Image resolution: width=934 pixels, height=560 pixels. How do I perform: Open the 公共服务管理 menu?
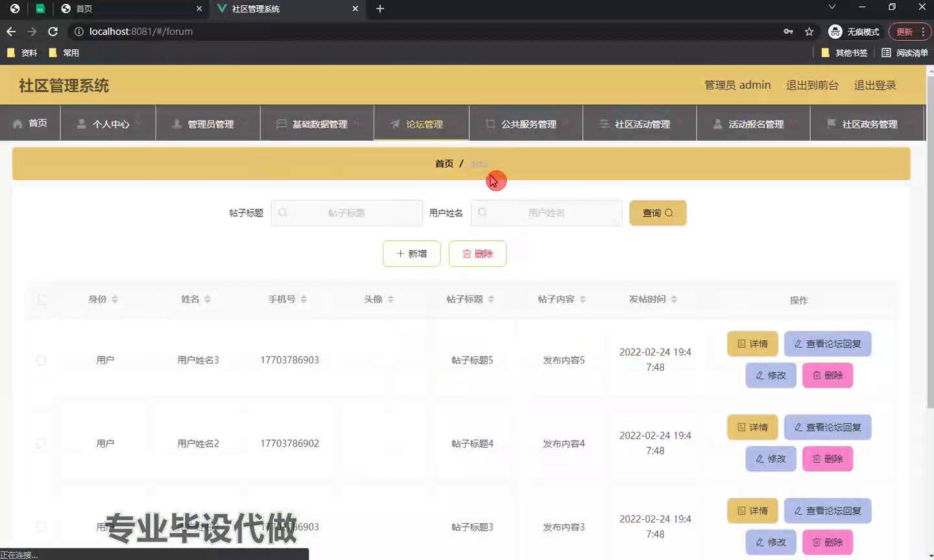(x=526, y=122)
